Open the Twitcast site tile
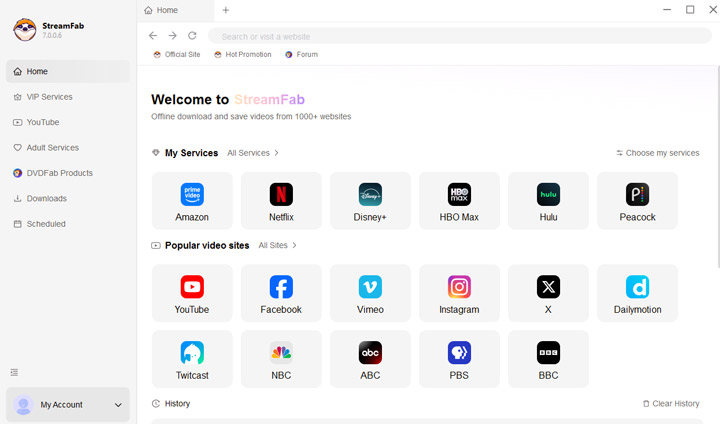Screen dimensions: 720x424 point(192,359)
